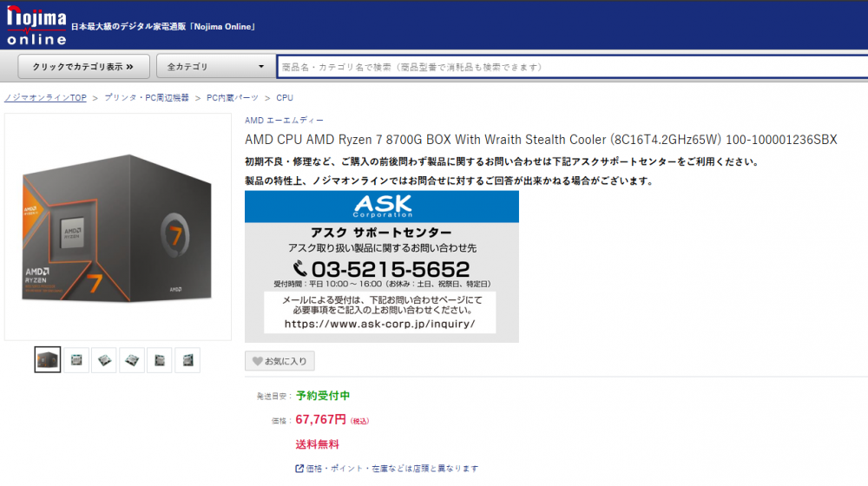Click the クリックでカテゴリ表示 button
The width and height of the screenshot is (868, 486).
(83, 67)
